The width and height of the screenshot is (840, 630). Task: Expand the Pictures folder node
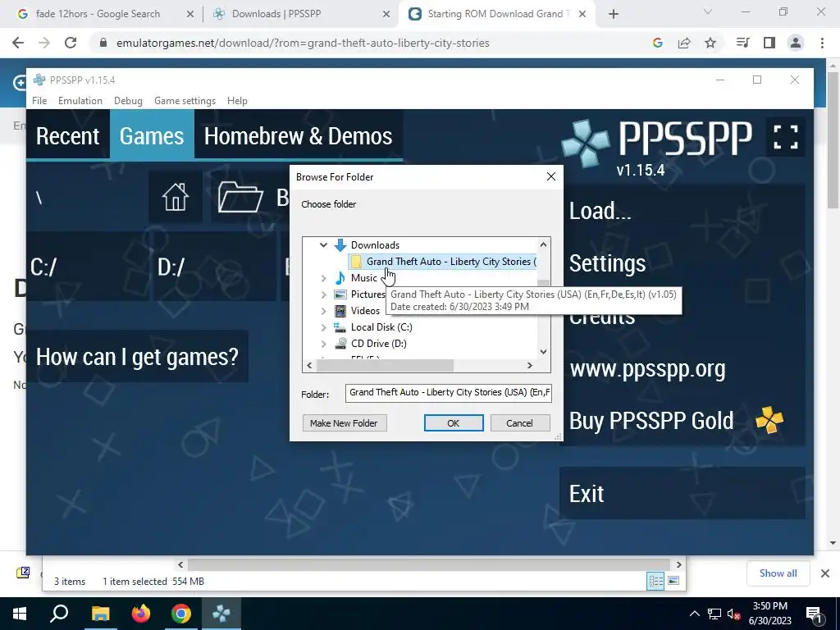coord(323,294)
